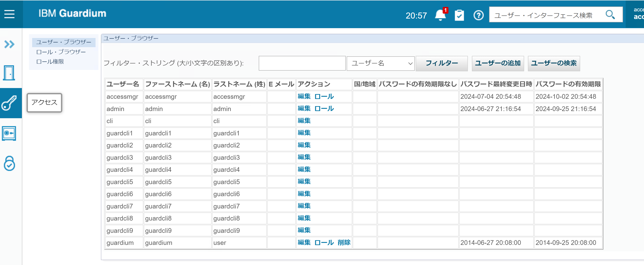Image resolution: width=644 pixels, height=265 pixels.
Task: Click the フィルター button
Action: 442,63
